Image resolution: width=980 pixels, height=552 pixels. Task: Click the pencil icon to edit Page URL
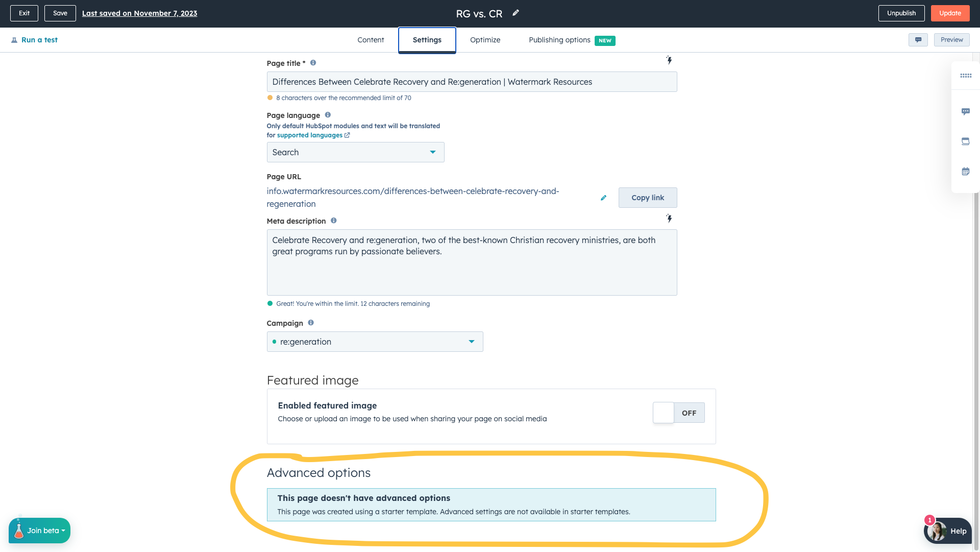coord(603,198)
